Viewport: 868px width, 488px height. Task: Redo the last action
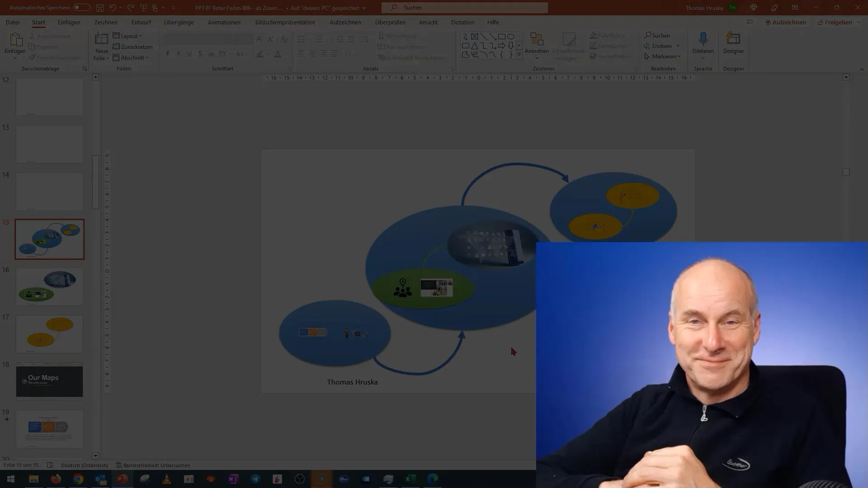pyautogui.click(x=131, y=8)
